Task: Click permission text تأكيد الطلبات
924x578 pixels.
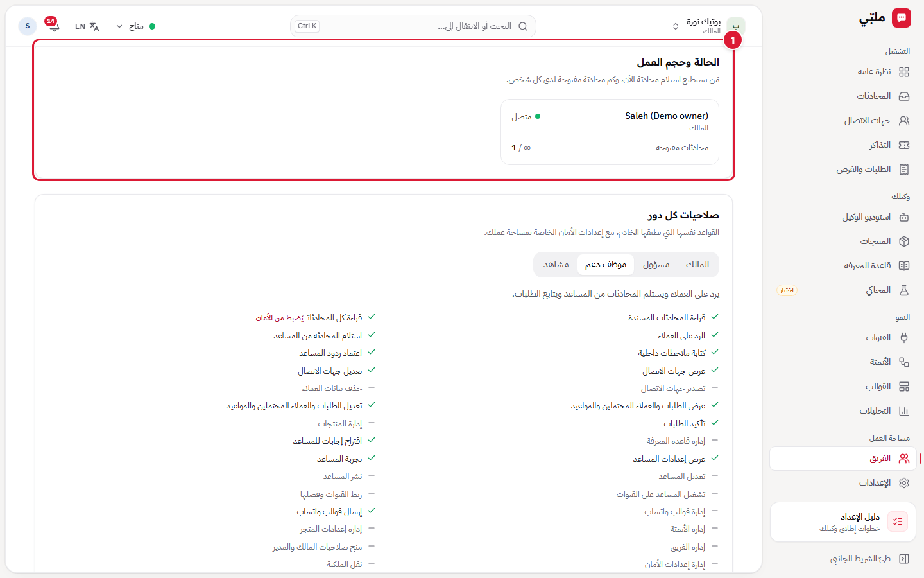Action: 685,424
